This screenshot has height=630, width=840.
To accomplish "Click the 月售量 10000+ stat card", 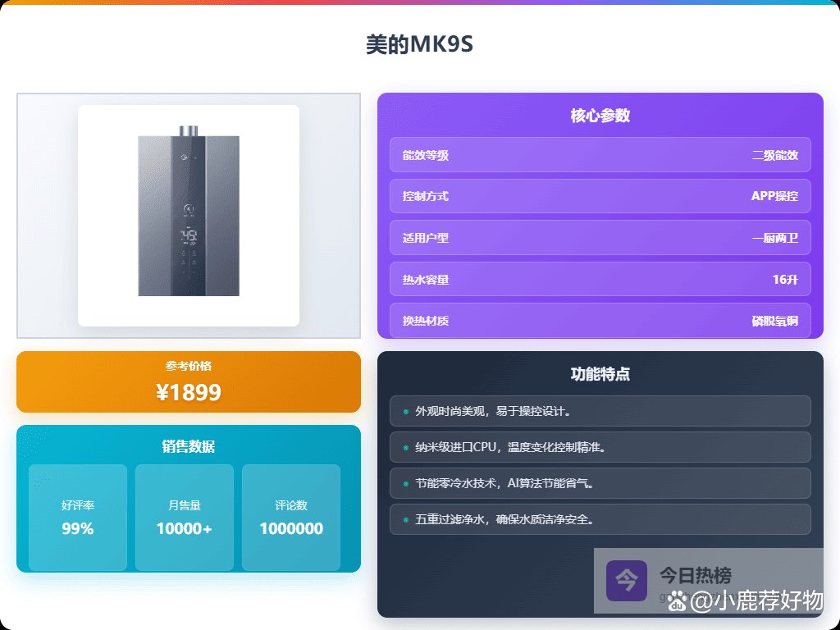I will tap(185, 518).
